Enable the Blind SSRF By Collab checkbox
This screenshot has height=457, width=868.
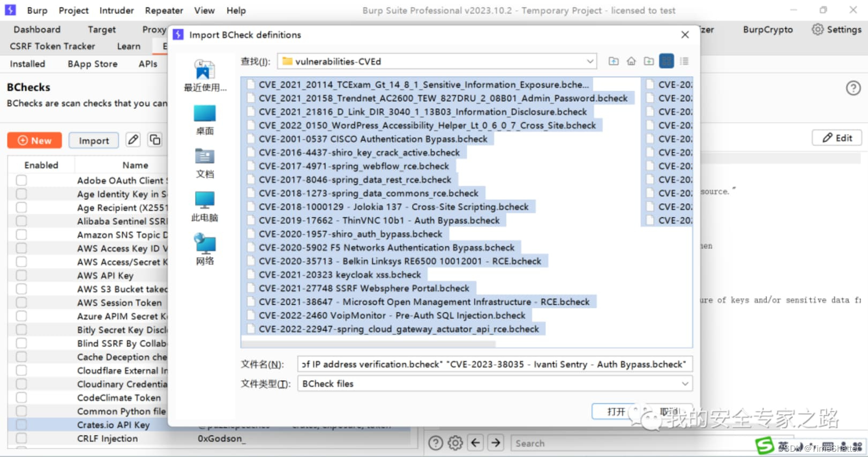[x=21, y=343]
